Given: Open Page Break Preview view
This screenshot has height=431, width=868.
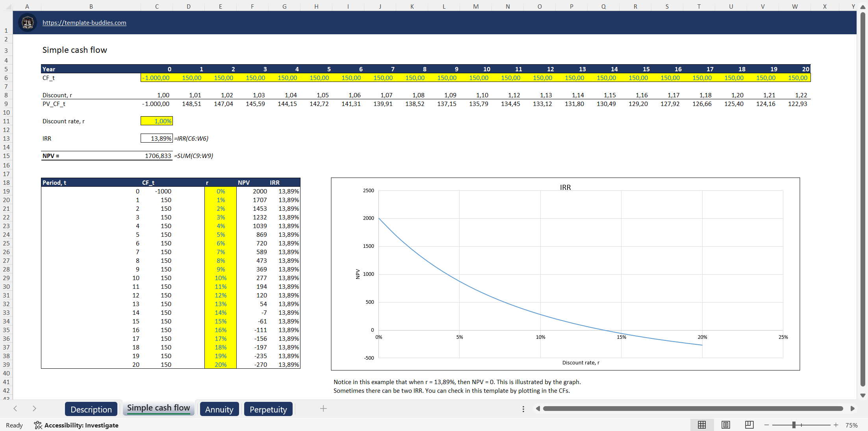Looking at the screenshot, I should 749,425.
